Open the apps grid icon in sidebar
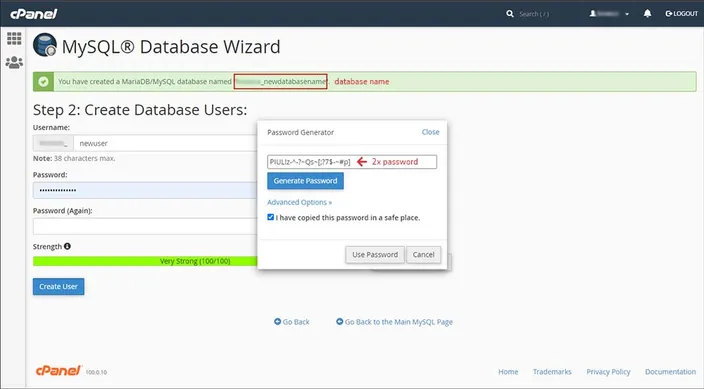The width and height of the screenshot is (704, 389). tap(14, 39)
